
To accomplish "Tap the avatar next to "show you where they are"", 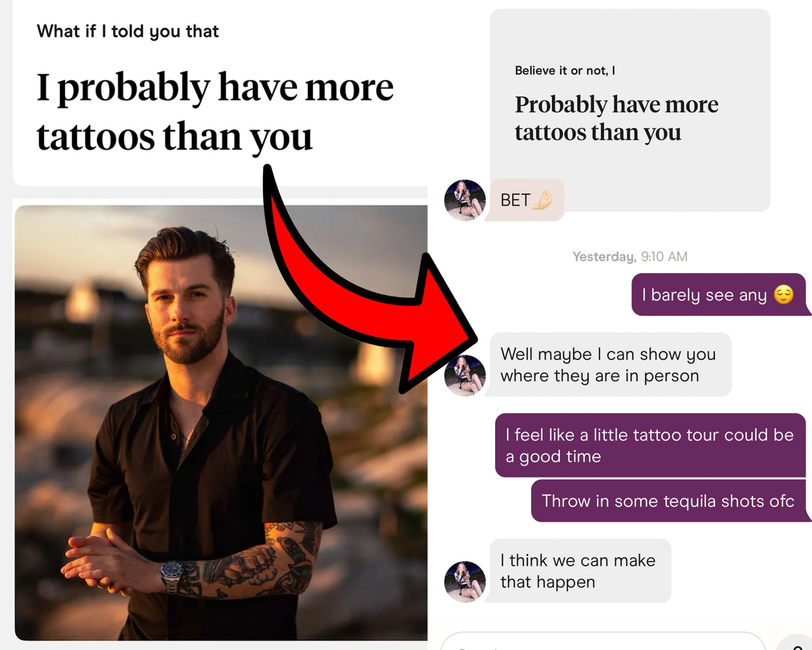I will tap(465, 376).
